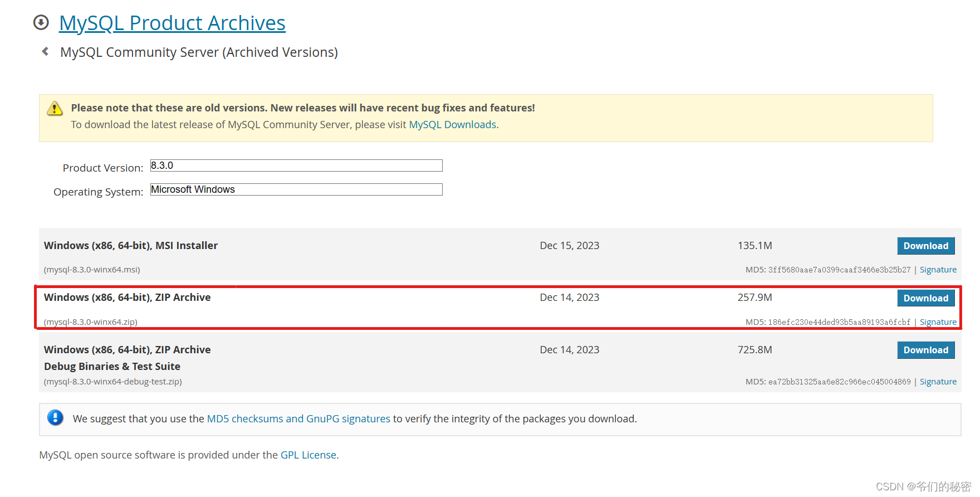Open Signature link for mysql-8.3.0-winx64.zip
The image size is (980, 497).
click(x=938, y=322)
